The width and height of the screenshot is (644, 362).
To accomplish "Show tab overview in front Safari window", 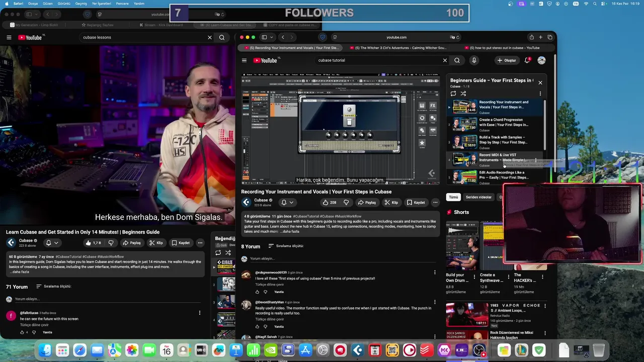I will point(550,37).
